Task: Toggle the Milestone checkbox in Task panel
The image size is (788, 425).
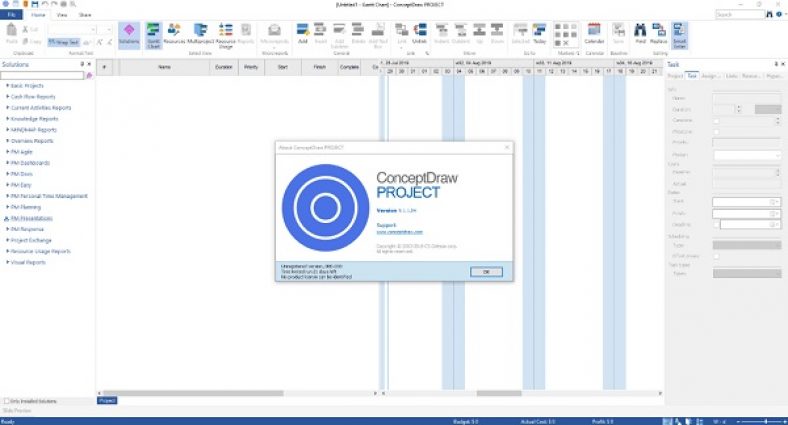Action: click(x=717, y=132)
